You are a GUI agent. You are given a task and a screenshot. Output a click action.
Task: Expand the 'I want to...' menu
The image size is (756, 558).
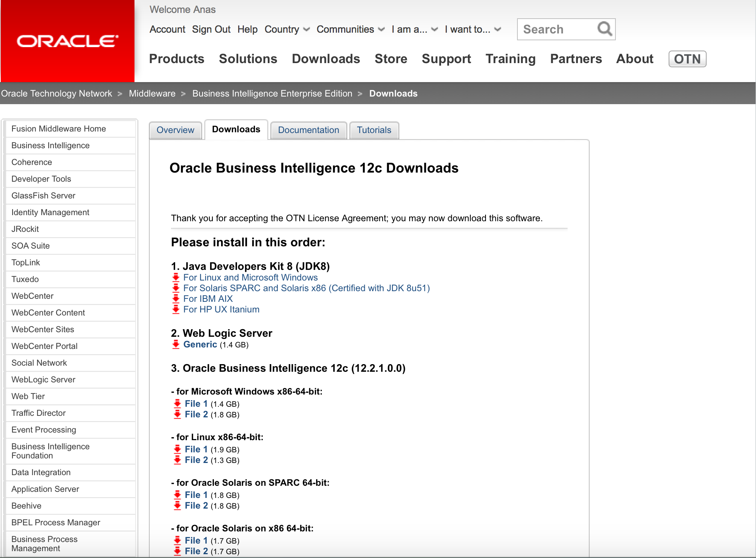473,29
